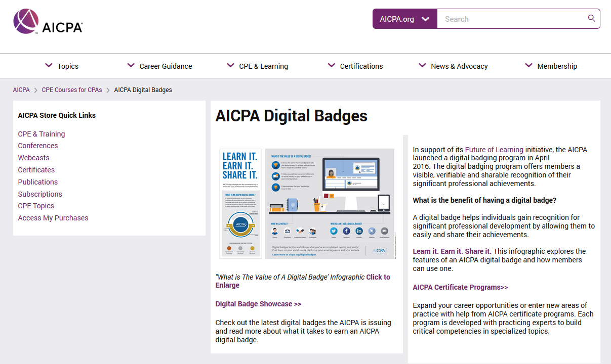Viewport: 611px width, 364px height.
Task: Click the breadcrumb arrow after AICPA
Action: (36, 90)
